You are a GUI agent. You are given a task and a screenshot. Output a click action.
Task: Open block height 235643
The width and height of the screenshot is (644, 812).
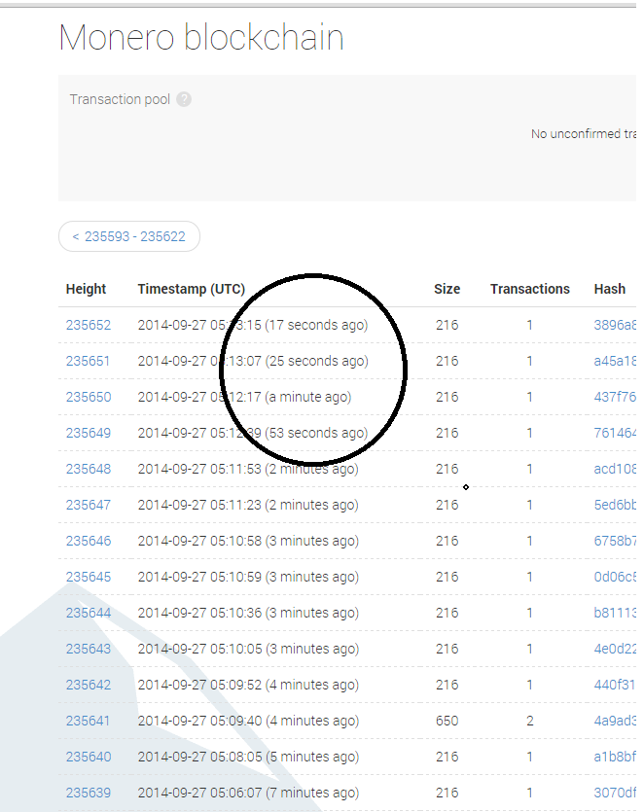click(89, 649)
